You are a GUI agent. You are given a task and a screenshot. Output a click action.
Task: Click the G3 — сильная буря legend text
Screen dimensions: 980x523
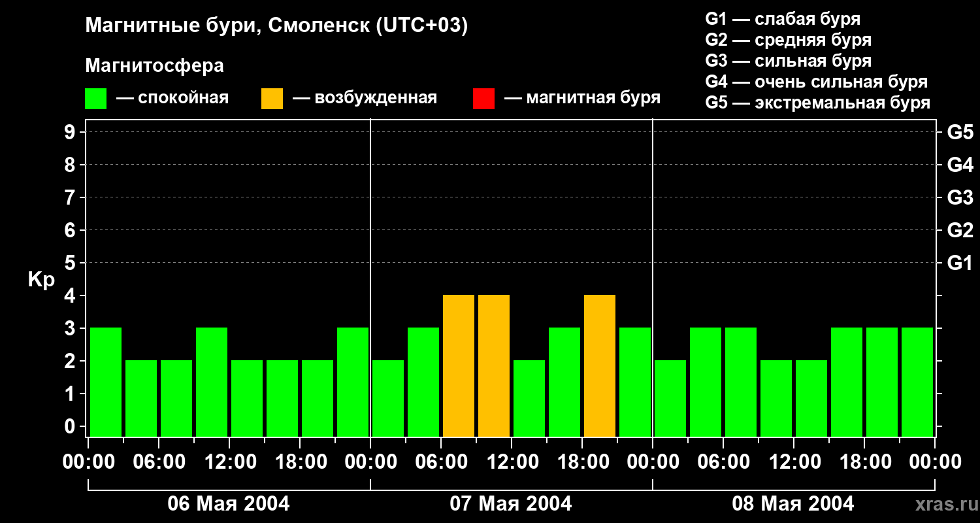tap(789, 61)
